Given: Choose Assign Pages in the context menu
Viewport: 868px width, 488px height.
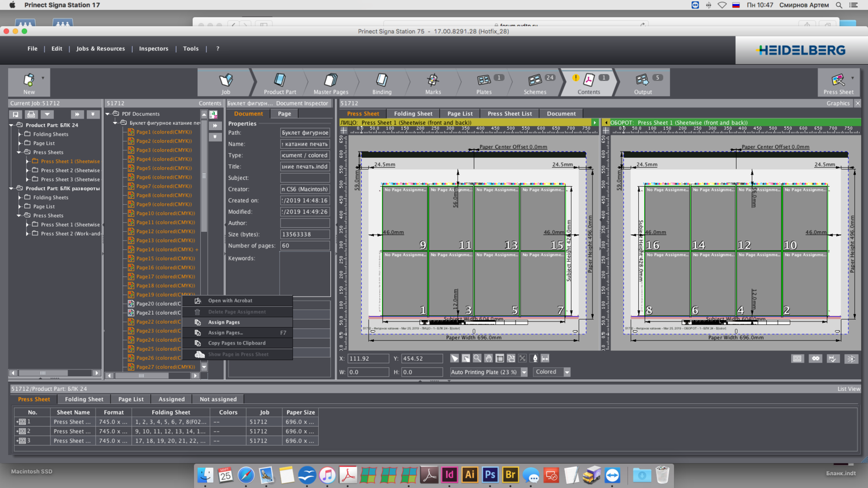Looking at the screenshot, I should tap(224, 322).
